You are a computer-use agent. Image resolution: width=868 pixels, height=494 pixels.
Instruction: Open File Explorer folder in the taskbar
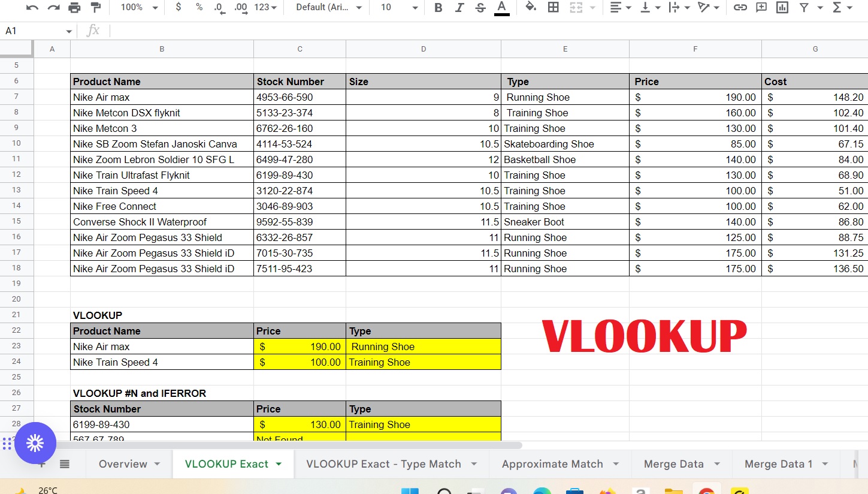tap(674, 491)
